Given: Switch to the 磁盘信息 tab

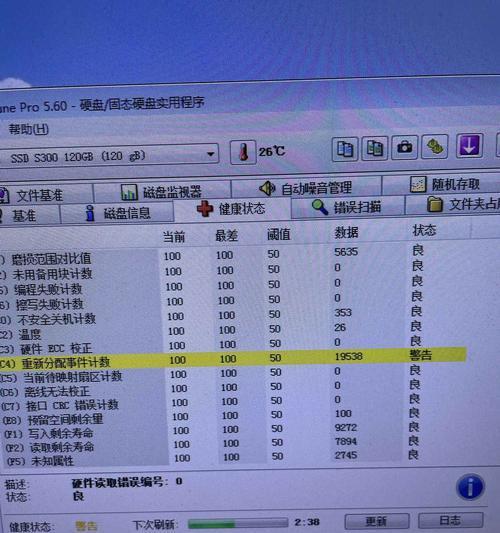Looking at the screenshot, I should click(x=117, y=213).
